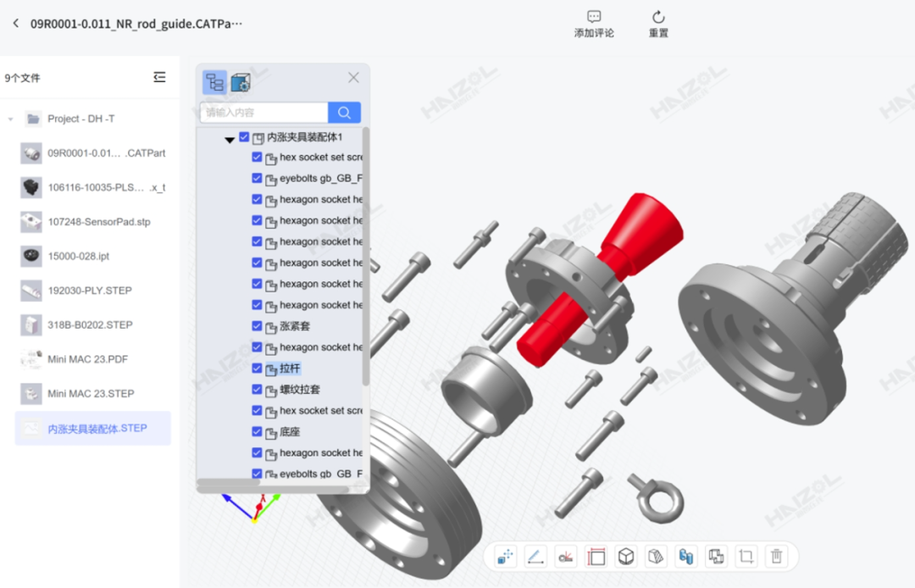
Task: Uncheck the 底座 component checkbox
Action: pyautogui.click(x=257, y=431)
